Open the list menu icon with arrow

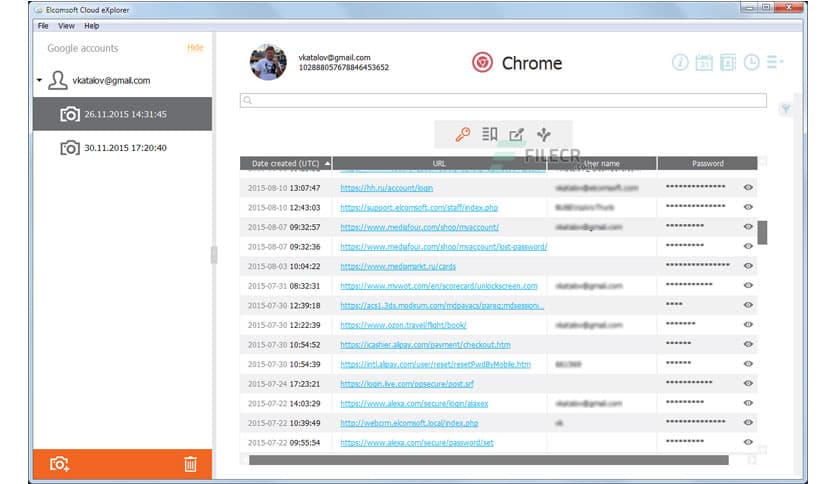pos(775,62)
